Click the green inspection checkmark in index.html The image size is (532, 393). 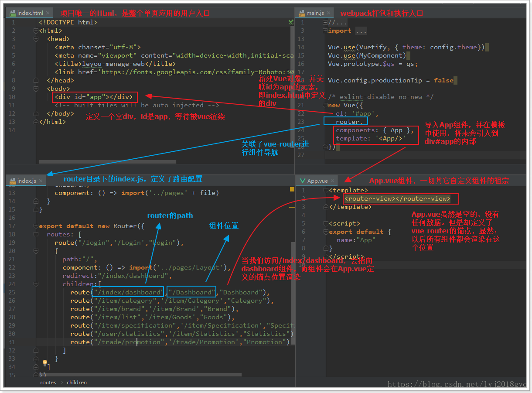click(x=291, y=22)
